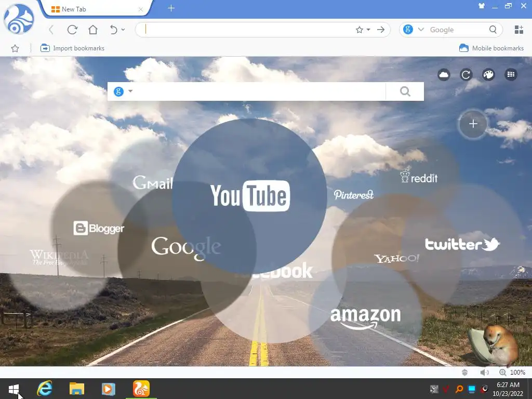The width and height of the screenshot is (532, 399).
Task: Click the toolbar search magnifier icon
Action: (x=493, y=30)
